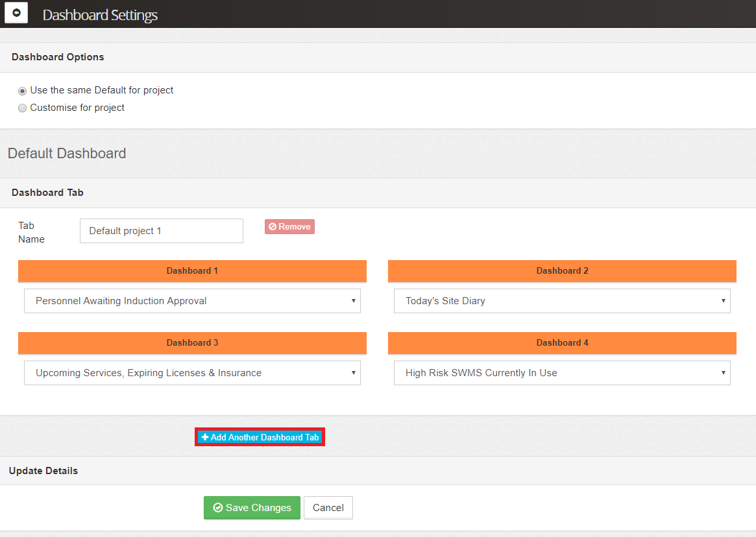
Task: Open the Personnel Awaiting Induction Approval dropdown
Action: coord(192,301)
